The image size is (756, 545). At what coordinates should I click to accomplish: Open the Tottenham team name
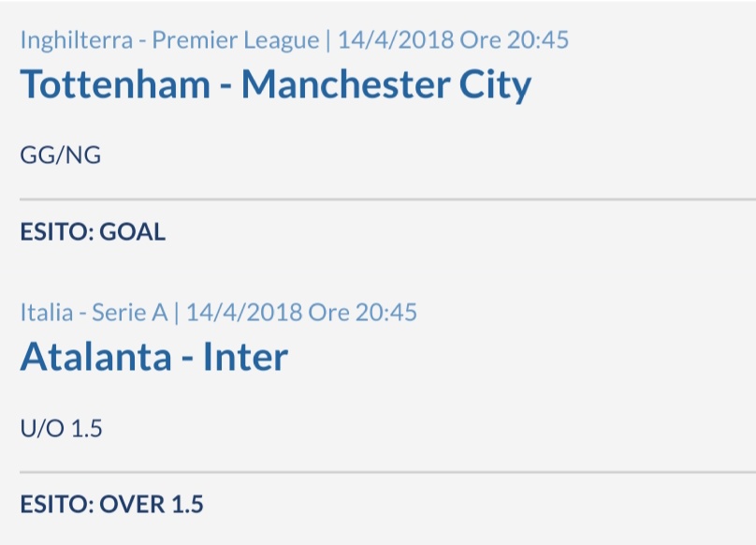tap(115, 84)
